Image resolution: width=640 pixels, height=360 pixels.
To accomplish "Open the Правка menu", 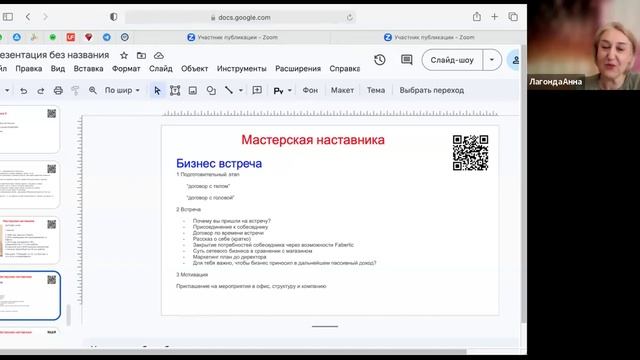I will point(29,69).
